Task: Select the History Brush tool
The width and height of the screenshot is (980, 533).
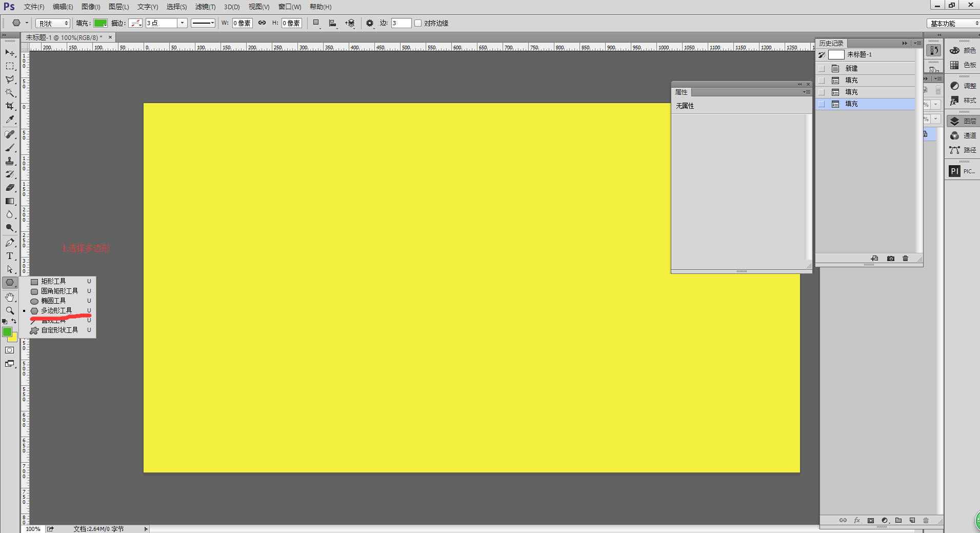Action: [x=10, y=174]
